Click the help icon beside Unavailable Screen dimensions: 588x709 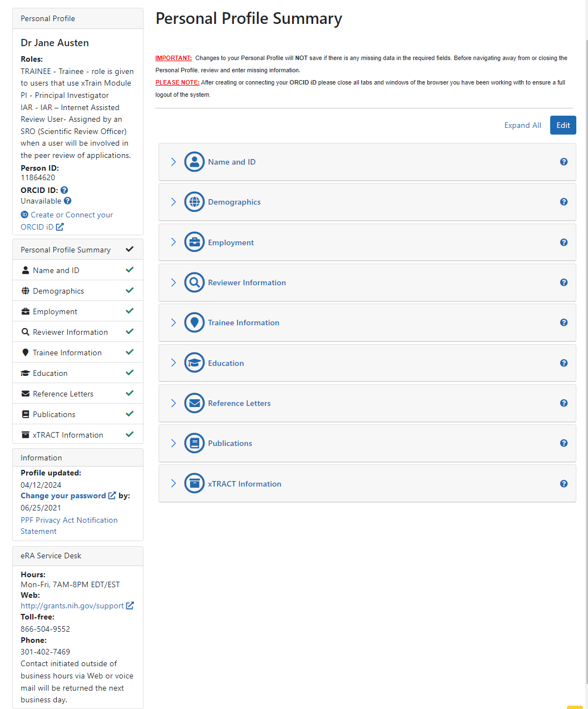68,201
